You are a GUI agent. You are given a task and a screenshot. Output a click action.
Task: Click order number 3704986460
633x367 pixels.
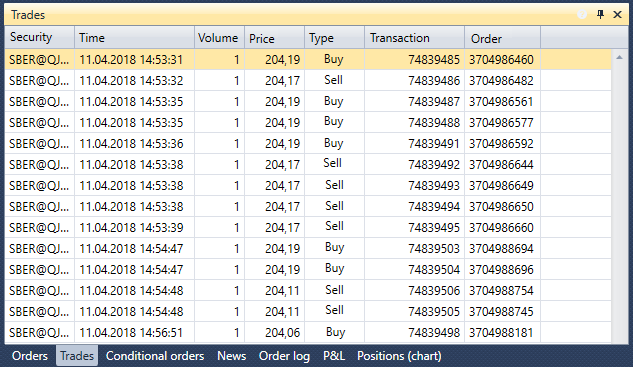501,59
